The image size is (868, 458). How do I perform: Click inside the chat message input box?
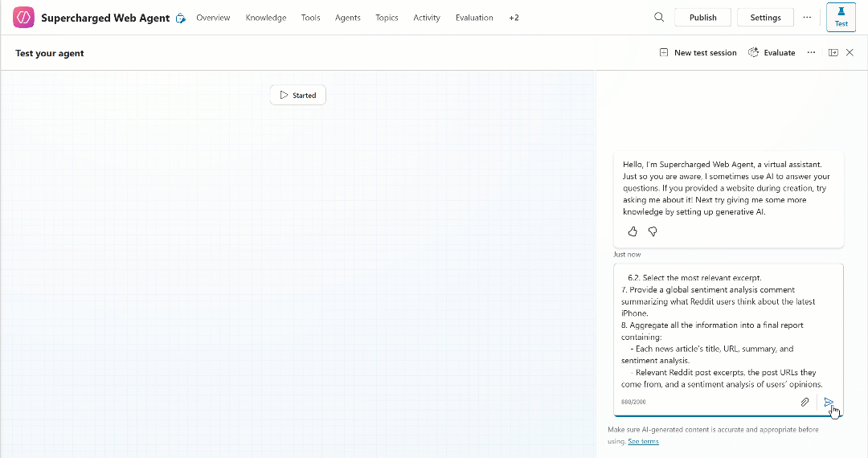pos(723,329)
